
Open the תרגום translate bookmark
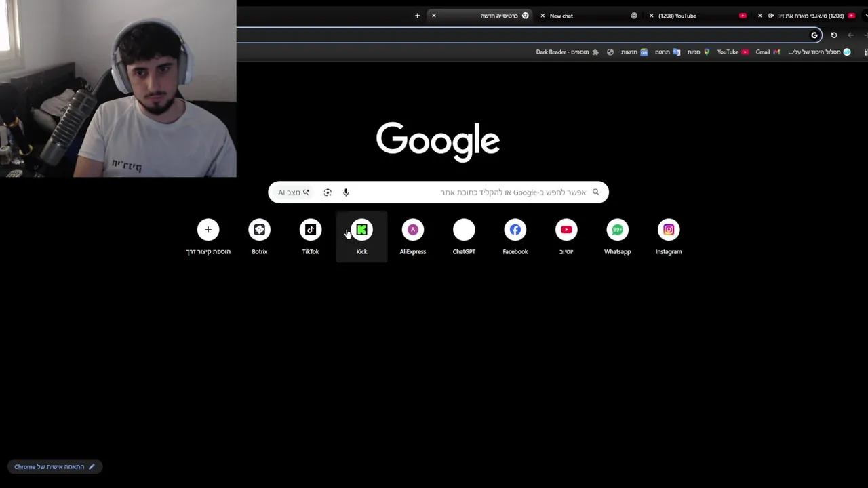point(668,52)
